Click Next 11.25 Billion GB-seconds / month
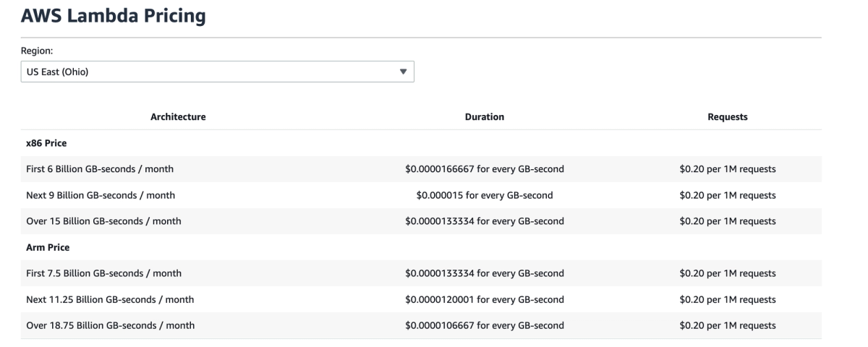 click(x=110, y=299)
